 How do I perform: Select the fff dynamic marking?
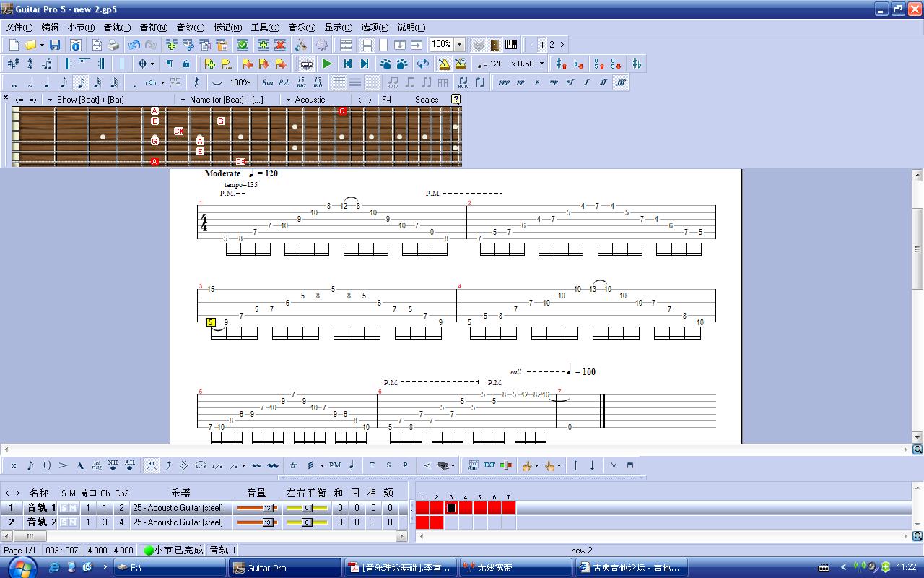pyautogui.click(x=621, y=82)
